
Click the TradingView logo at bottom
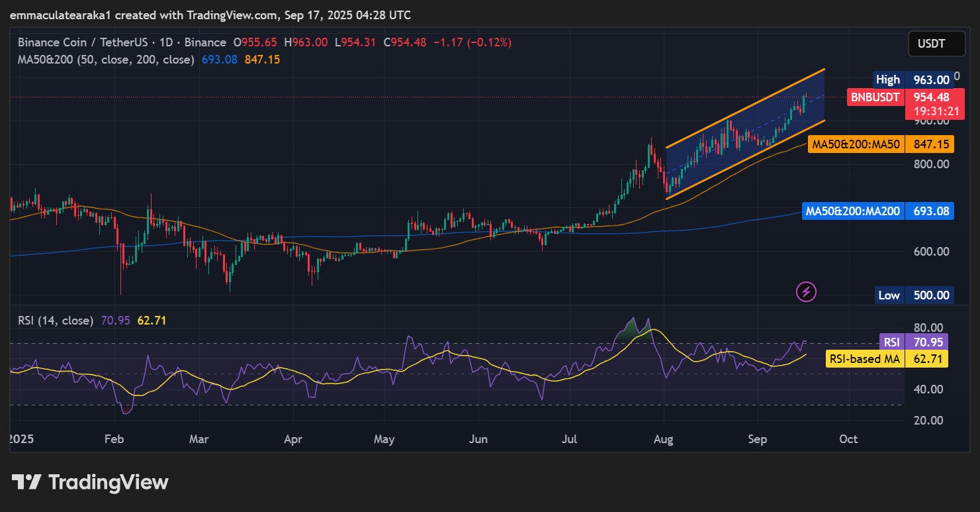point(91,482)
